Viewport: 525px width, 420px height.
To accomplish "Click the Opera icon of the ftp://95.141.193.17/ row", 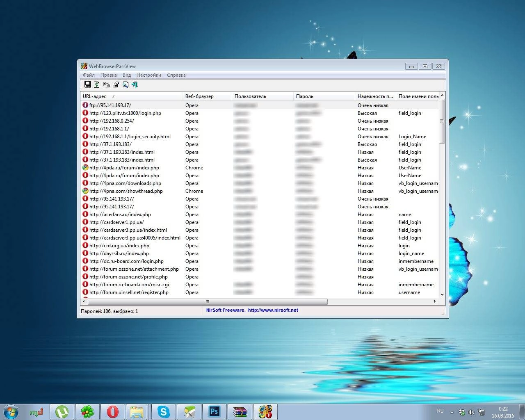I will [x=85, y=105].
